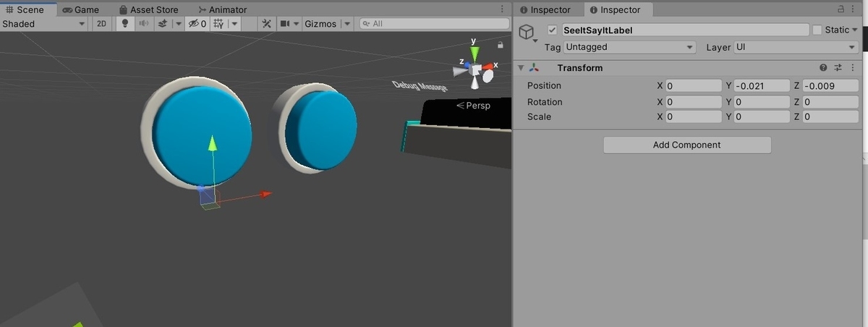Image resolution: width=868 pixels, height=327 pixels.
Task: Click the Position Y field value -0.021
Action: coord(761,85)
